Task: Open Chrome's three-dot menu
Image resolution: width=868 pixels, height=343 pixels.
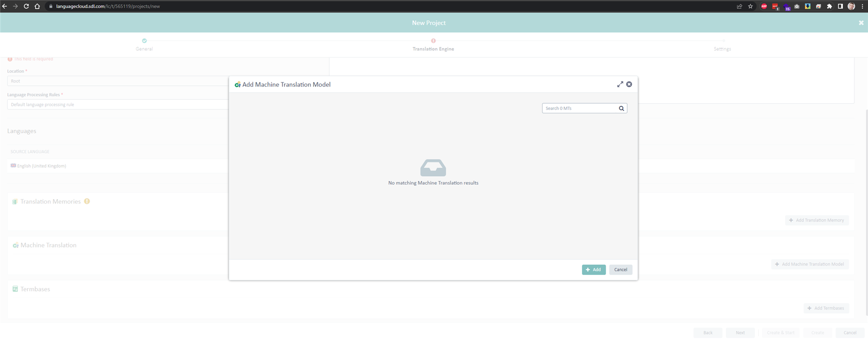Action: point(862,6)
